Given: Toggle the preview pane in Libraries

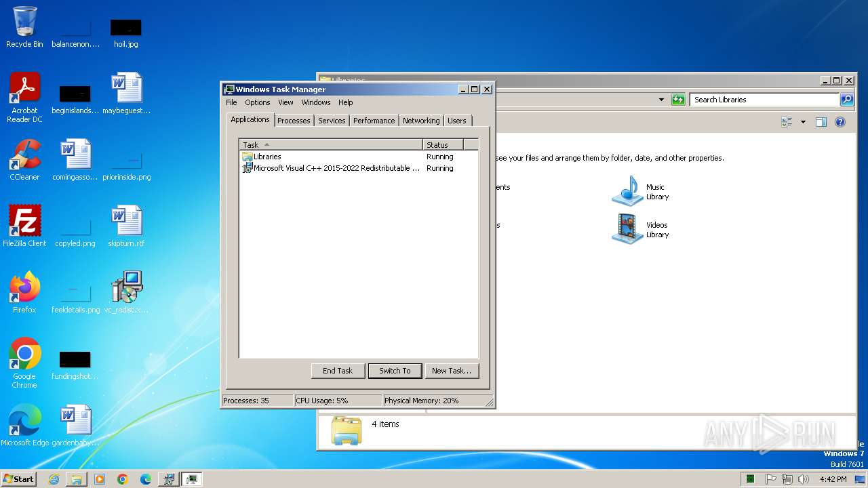Looking at the screenshot, I should click(x=821, y=122).
